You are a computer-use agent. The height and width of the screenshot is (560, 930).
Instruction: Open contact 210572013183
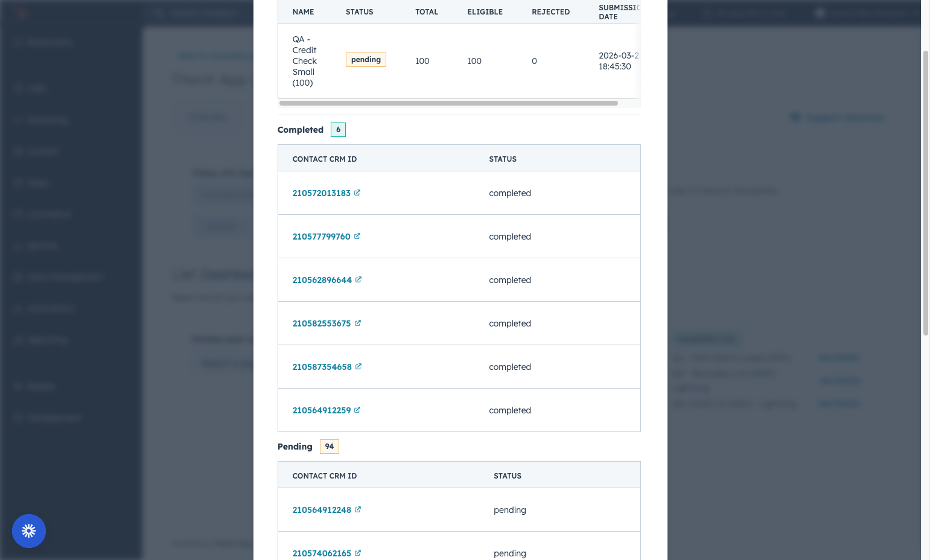322,193
